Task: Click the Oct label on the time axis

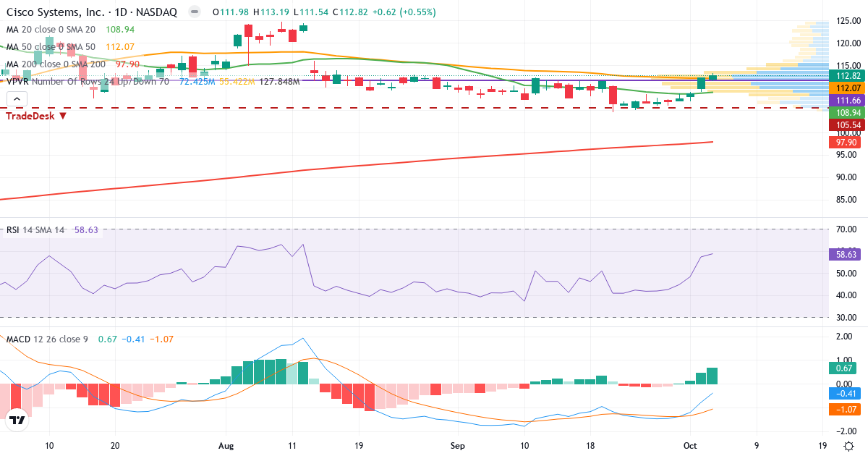Action: [x=690, y=447]
